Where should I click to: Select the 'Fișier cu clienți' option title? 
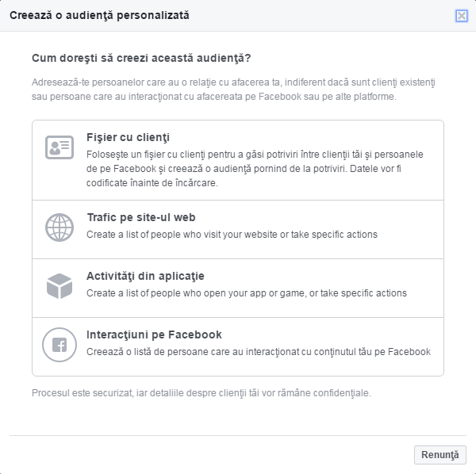tap(128, 137)
